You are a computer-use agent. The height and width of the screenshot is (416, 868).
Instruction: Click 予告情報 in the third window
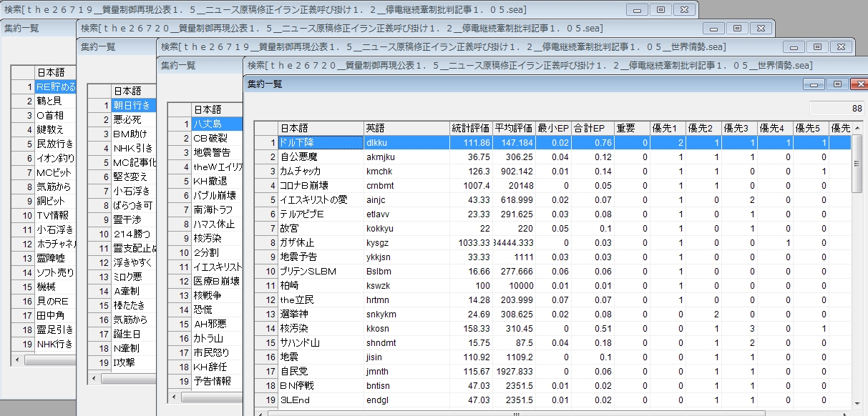tap(217, 381)
